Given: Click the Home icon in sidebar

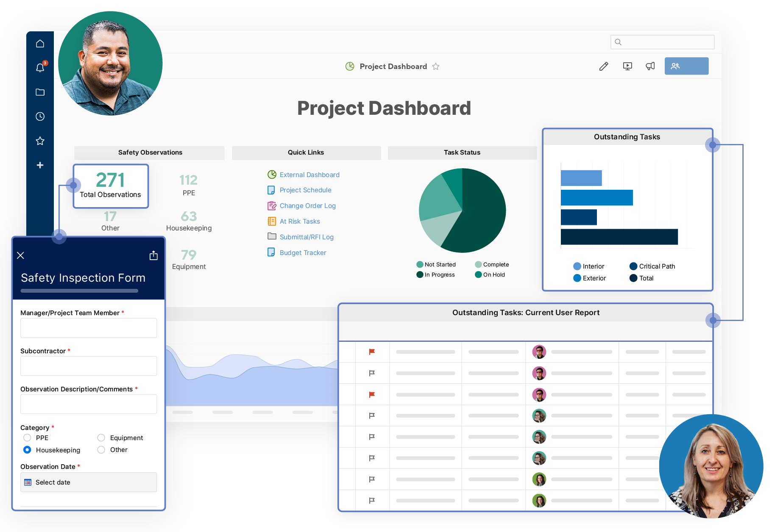Looking at the screenshot, I should click(x=40, y=44).
